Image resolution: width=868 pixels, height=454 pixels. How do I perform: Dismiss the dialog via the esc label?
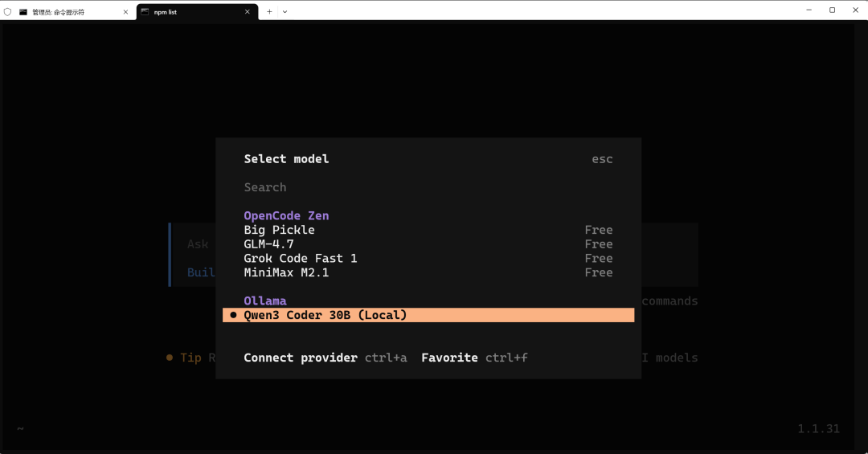(602, 159)
